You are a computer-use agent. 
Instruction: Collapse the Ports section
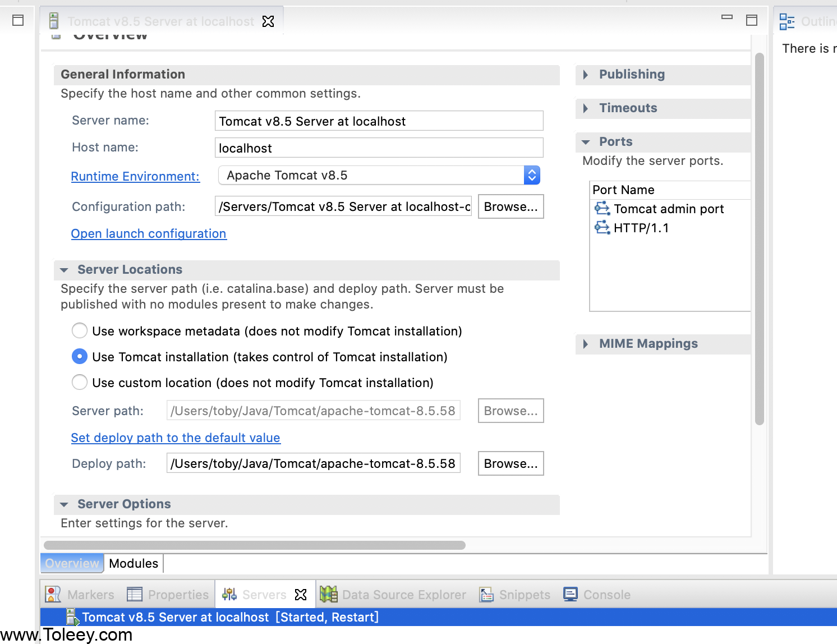coord(586,142)
